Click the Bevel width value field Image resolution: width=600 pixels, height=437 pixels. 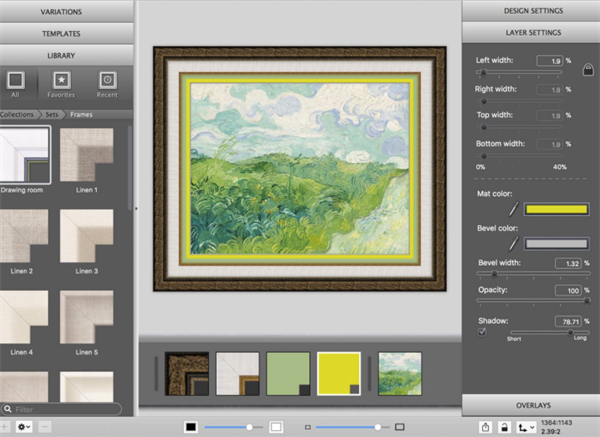click(568, 263)
